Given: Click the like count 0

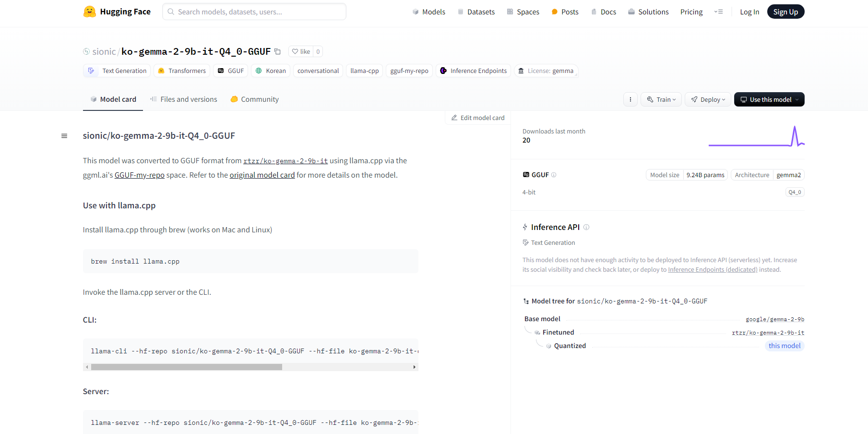Looking at the screenshot, I should tap(318, 51).
